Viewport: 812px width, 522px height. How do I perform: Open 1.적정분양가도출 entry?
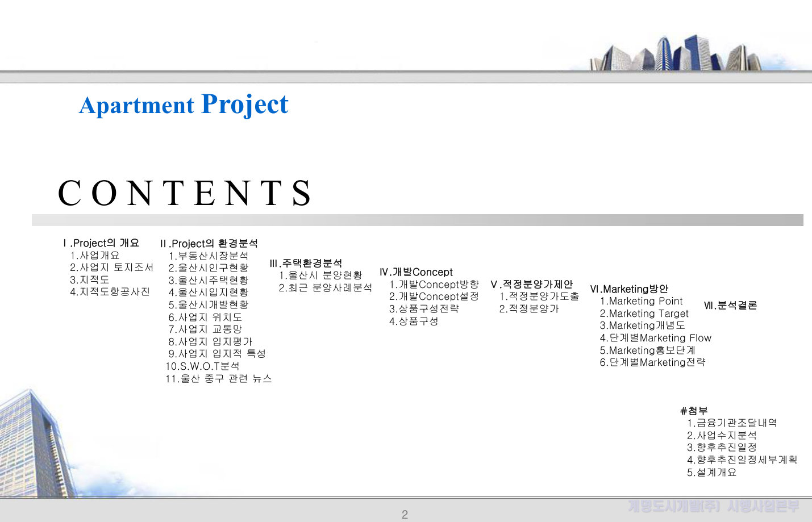[539, 297]
